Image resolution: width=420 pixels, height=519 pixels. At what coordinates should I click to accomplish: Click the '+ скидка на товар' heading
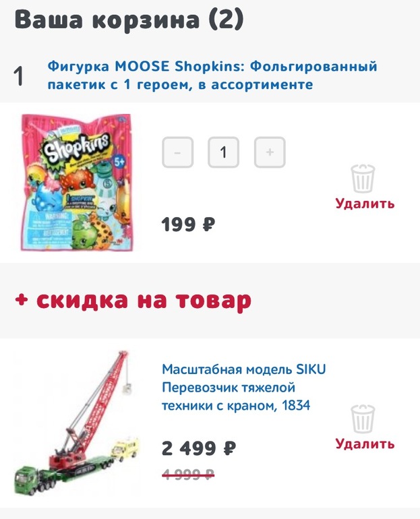point(133,300)
